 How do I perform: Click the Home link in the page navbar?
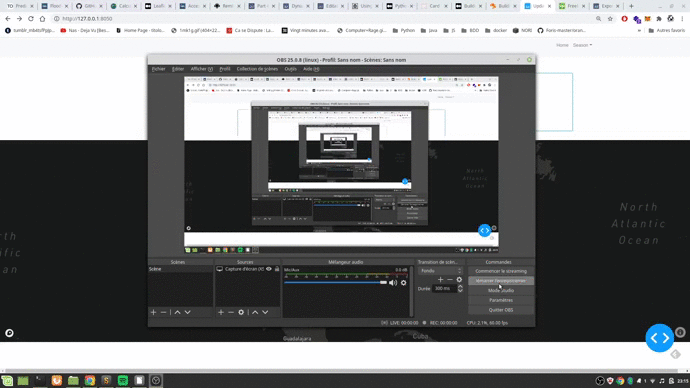coord(562,45)
